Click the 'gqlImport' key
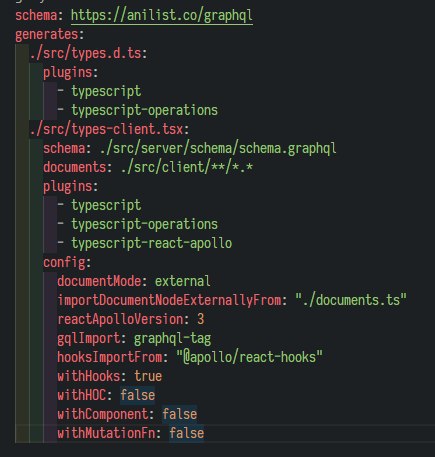Viewport: 435px width, 457px height. point(89,338)
